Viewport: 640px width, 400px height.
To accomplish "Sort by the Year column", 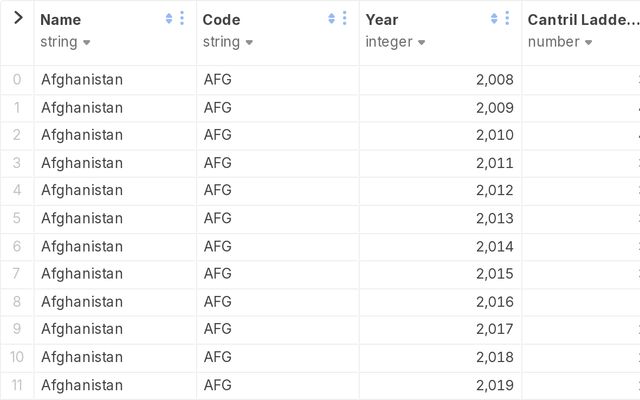I will pos(494,18).
